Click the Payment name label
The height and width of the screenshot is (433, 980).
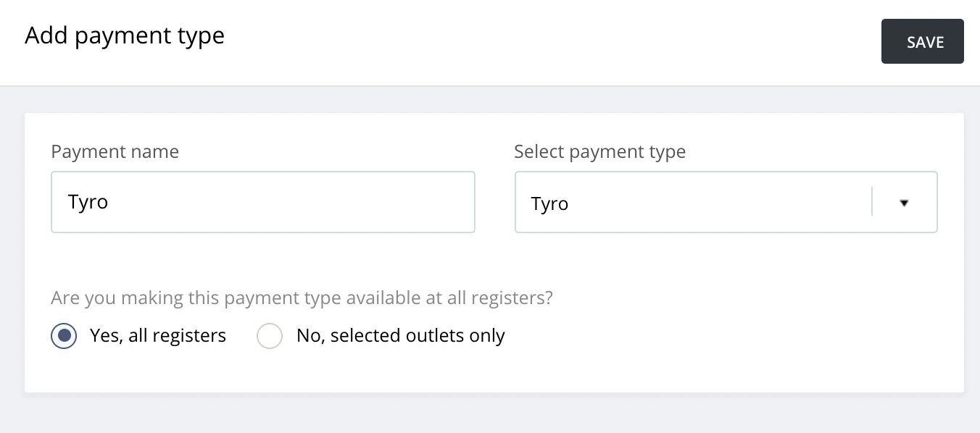(115, 151)
